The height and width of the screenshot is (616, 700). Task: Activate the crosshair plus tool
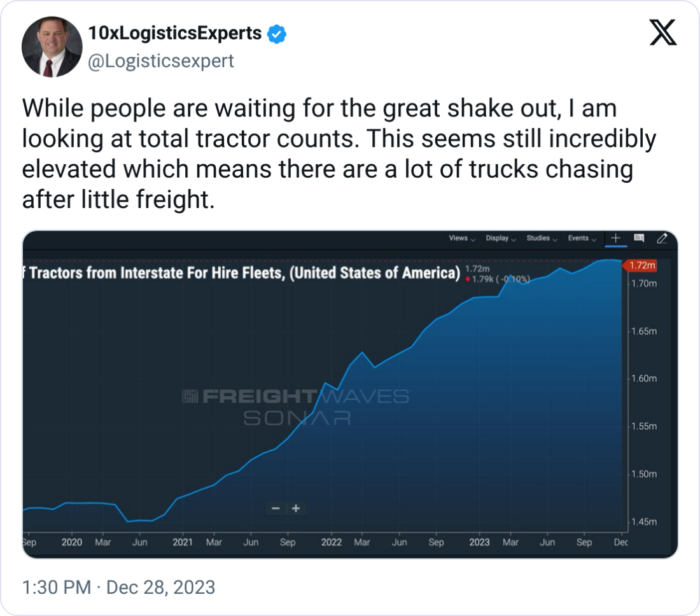[615, 238]
